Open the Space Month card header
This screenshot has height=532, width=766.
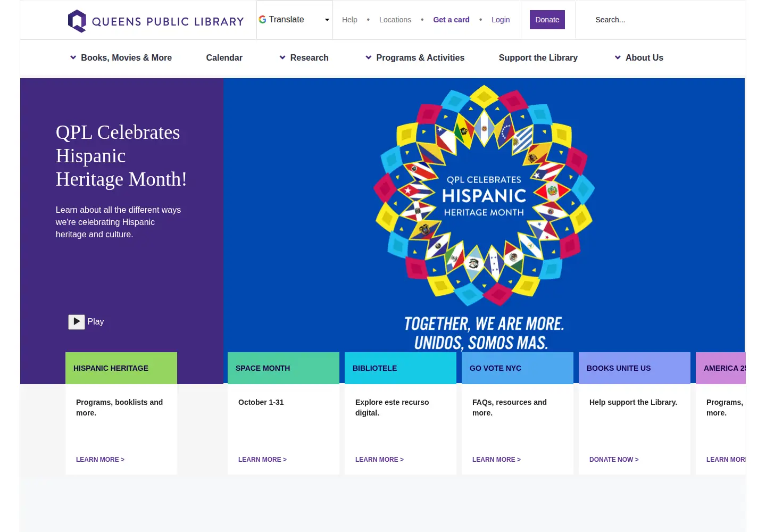[x=284, y=368]
